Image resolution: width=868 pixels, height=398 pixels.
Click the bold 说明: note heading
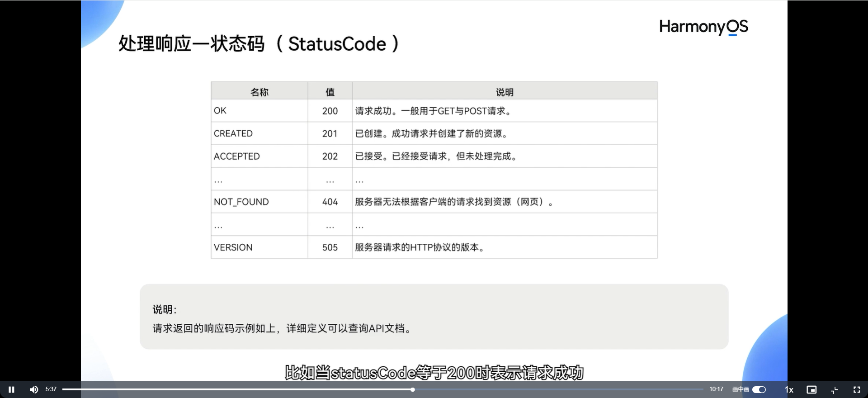pyautogui.click(x=165, y=309)
